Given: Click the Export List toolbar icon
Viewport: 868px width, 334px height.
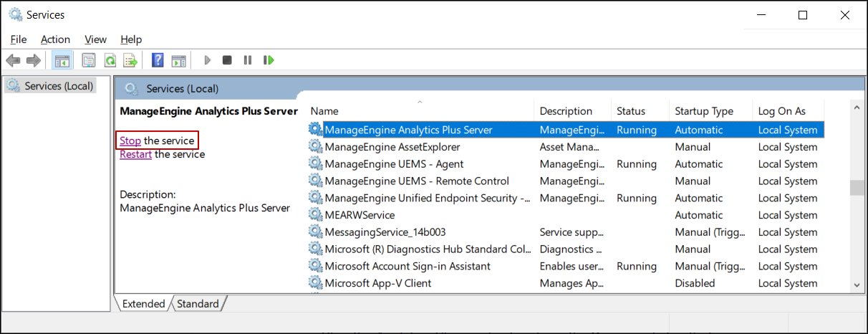Looking at the screenshot, I should point(130,60).
